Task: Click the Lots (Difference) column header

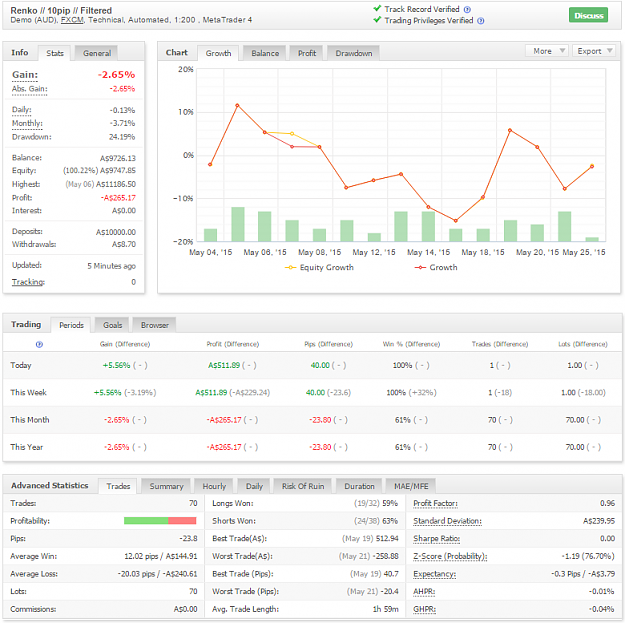Action: (x=583, y=344)
